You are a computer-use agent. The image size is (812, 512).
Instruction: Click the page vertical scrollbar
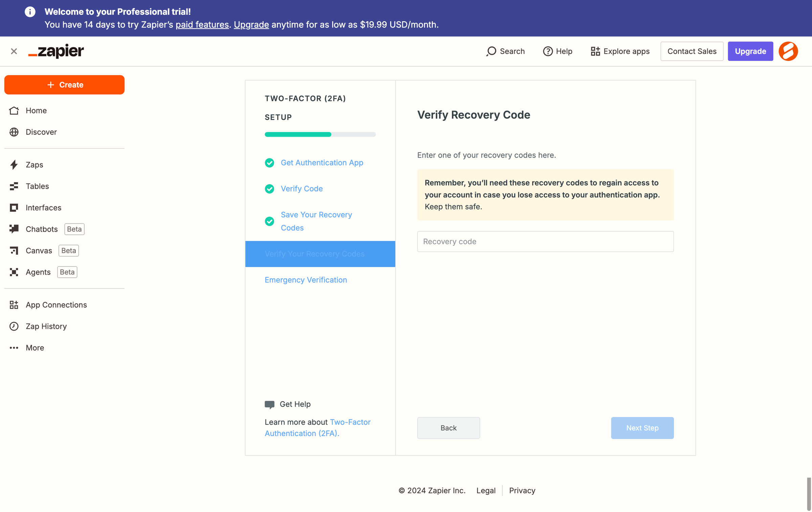(x=809, y=494)
